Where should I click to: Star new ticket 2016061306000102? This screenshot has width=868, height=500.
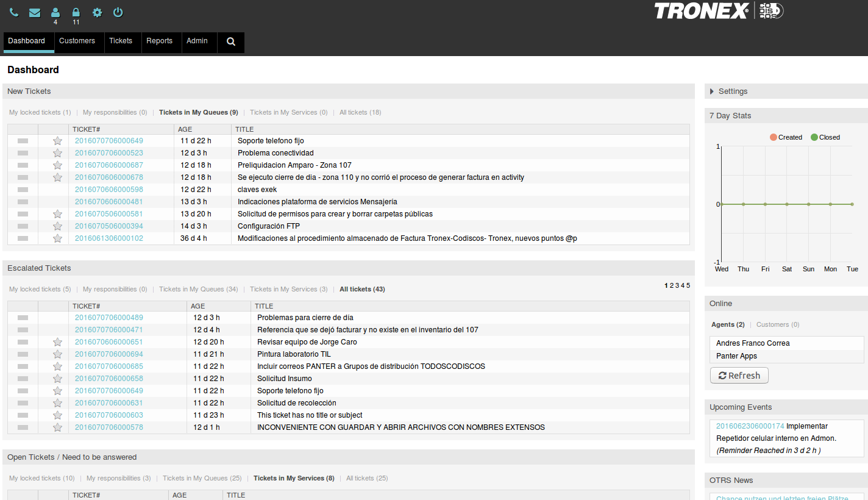point(58,238)
